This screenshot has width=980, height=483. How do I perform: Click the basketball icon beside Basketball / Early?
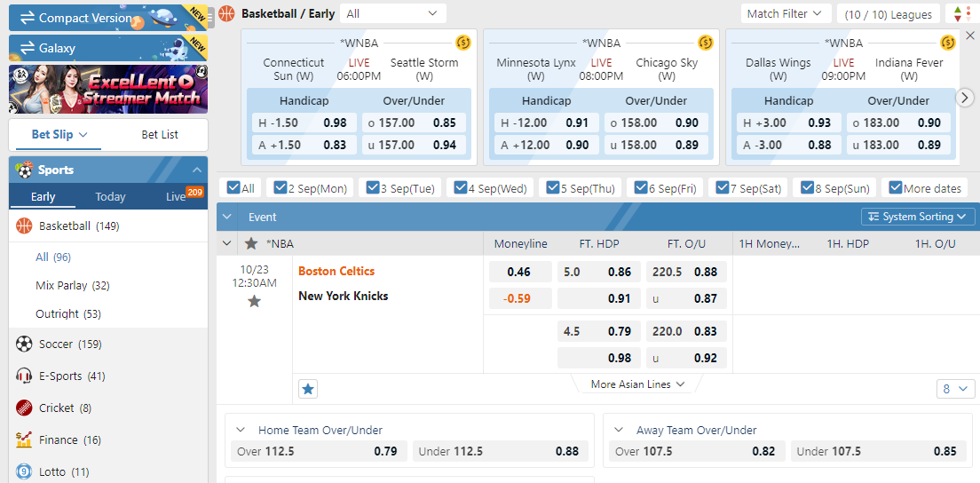tap(227, 13)
